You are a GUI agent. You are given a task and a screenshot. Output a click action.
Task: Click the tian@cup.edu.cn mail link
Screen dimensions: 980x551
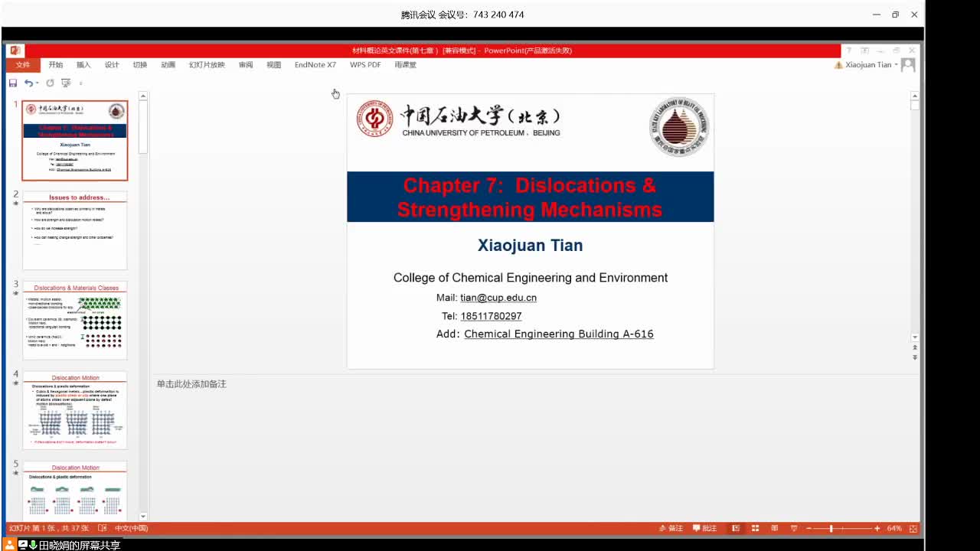[x=498, y=298]
